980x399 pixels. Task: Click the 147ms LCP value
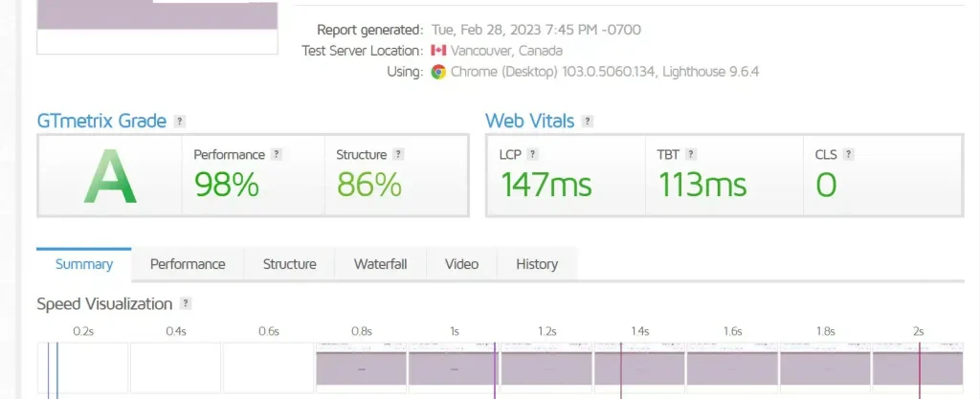[546, 185]
